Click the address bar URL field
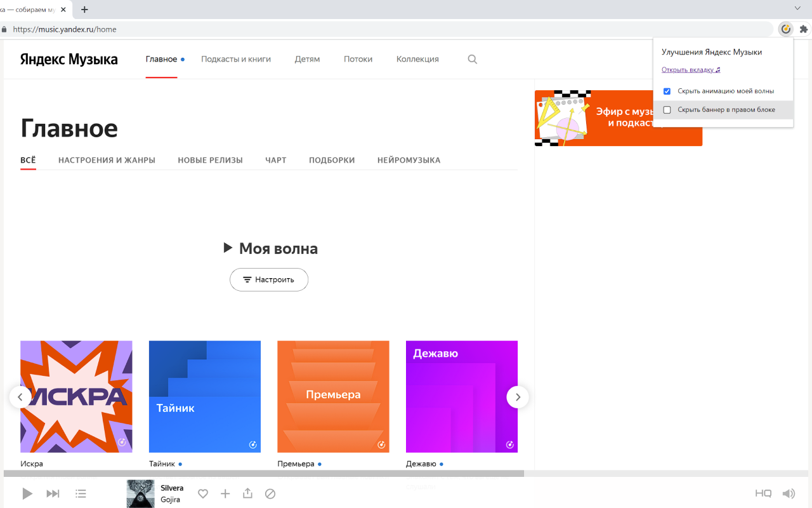812x508 pixels. click(387, 29)
